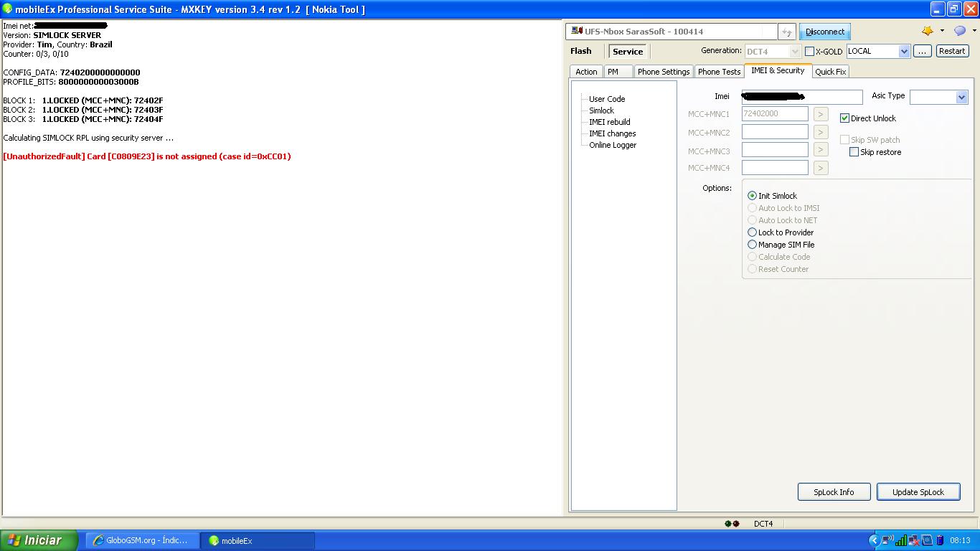Screen dimensions: 980x551
Task: Switch to Flash mode
Action: tap(581, 51)
